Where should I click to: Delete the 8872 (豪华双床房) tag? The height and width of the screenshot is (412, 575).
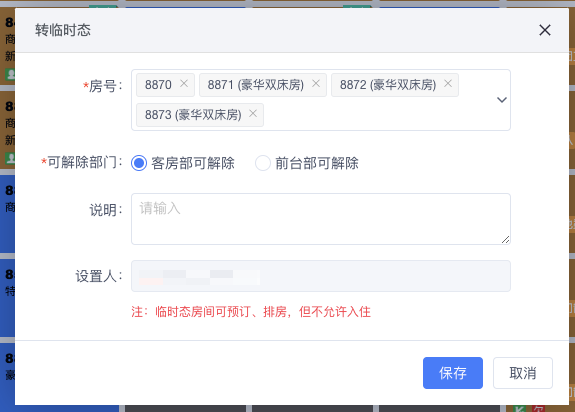[448, 84]
